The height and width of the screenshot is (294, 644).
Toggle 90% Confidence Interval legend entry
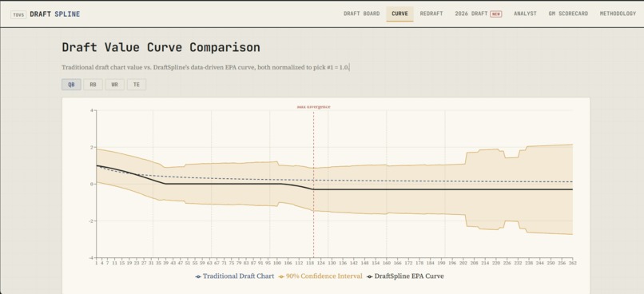(x=320, y=276)
